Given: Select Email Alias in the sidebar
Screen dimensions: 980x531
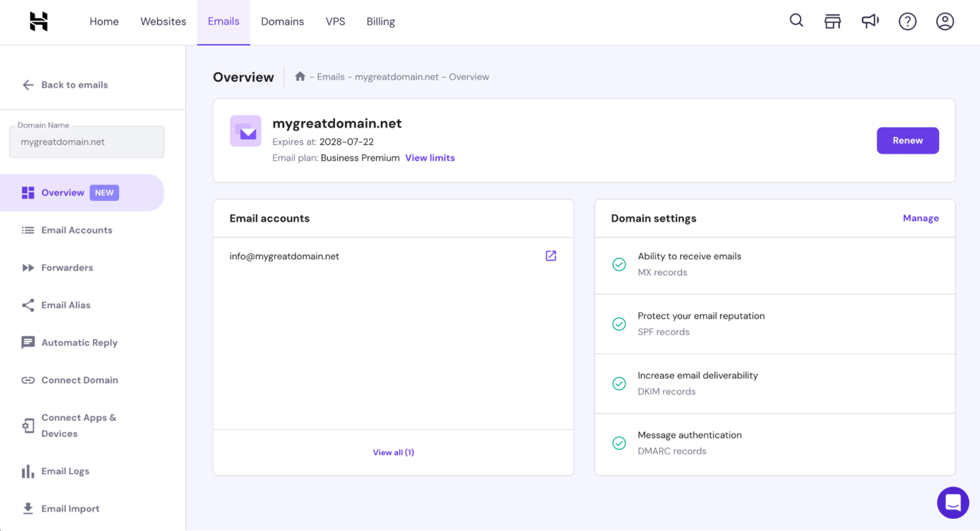Looking at the screenshot, I should (x=66, y=304).
